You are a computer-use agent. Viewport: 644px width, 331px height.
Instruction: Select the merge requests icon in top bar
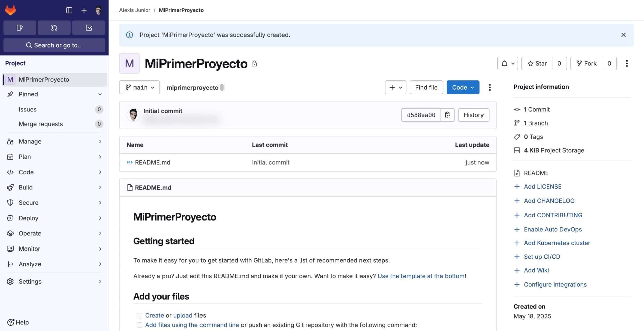[54, 28]
